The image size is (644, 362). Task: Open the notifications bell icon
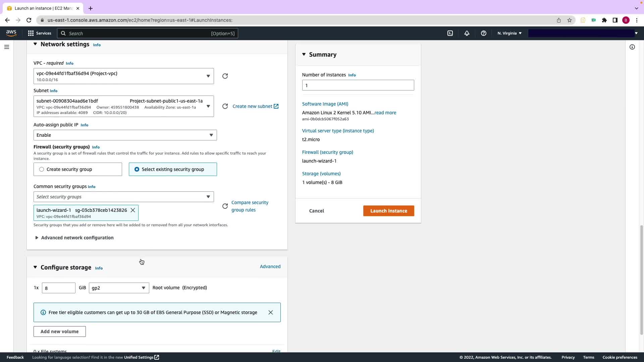click(x=467, y=33)
